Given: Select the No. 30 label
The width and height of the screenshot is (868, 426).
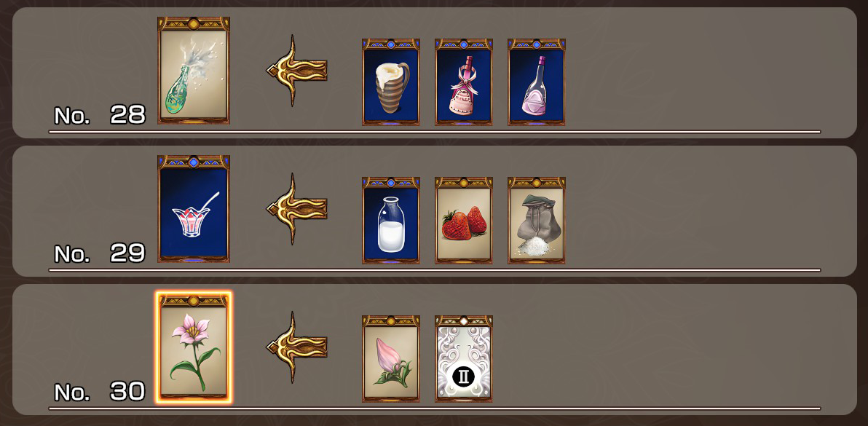Looking at the screenshot, I should (100, 392).
